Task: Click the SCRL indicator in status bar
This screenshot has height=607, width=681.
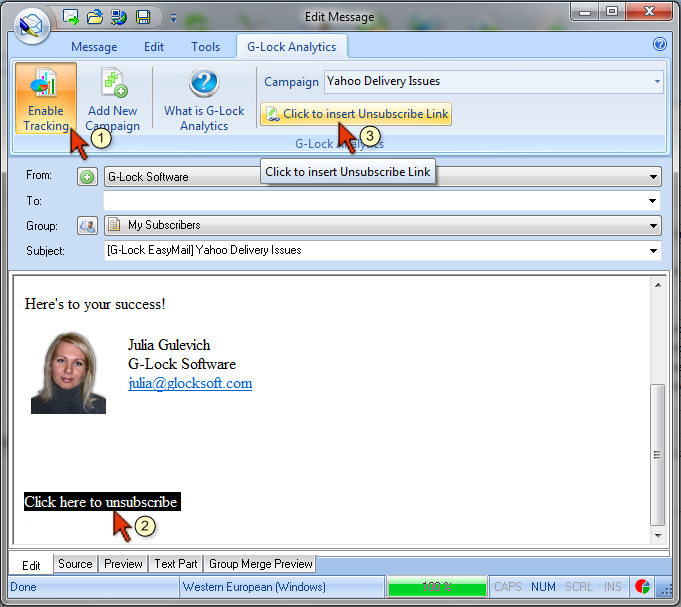Action: click(x=579, y=587)
